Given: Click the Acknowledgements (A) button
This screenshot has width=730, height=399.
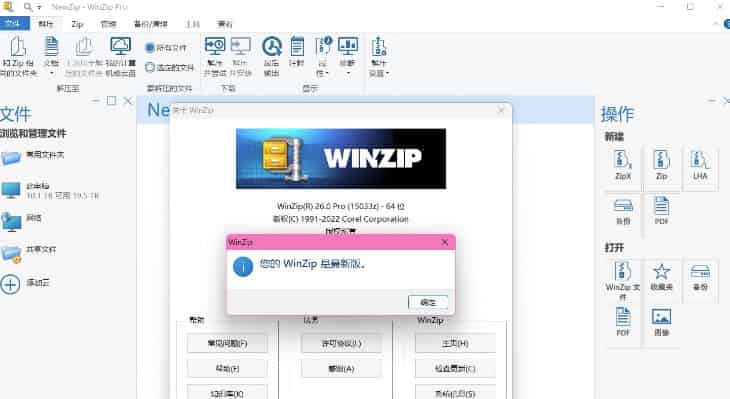Looking at the screenshot, I should pyautogui.click(x=341, y=369).
